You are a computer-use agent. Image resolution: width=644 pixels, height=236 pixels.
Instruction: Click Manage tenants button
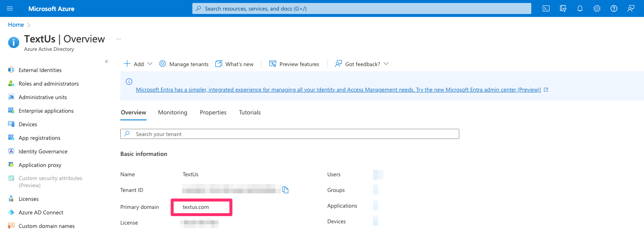coord(184,64)
